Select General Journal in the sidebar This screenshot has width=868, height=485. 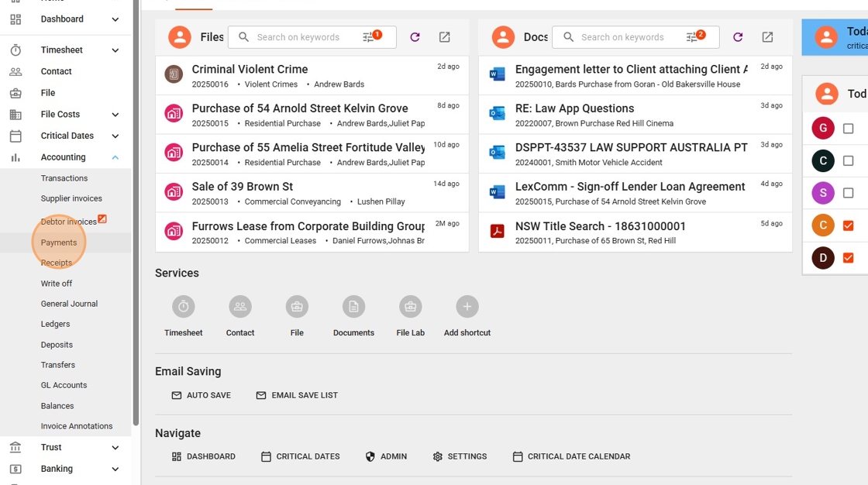[x=69, y=304]
